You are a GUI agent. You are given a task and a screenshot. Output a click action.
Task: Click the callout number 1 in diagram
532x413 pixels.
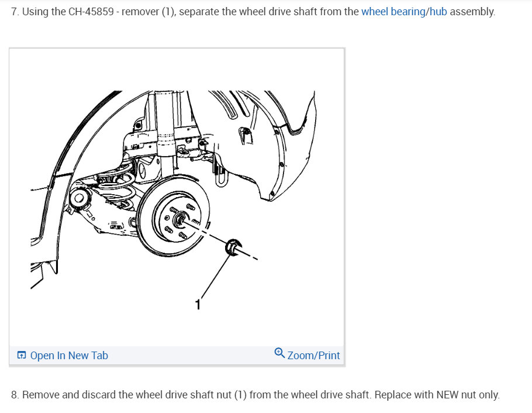198,304
